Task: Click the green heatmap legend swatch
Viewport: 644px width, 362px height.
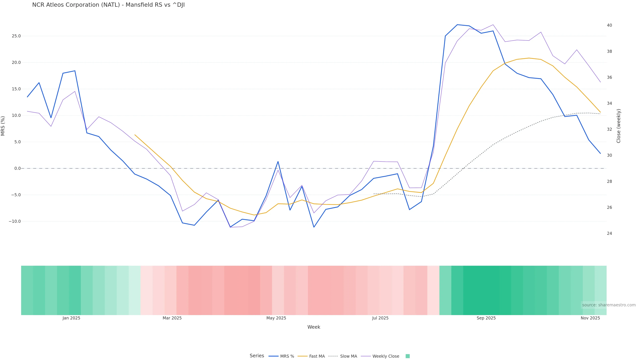Action: [408, 356]
